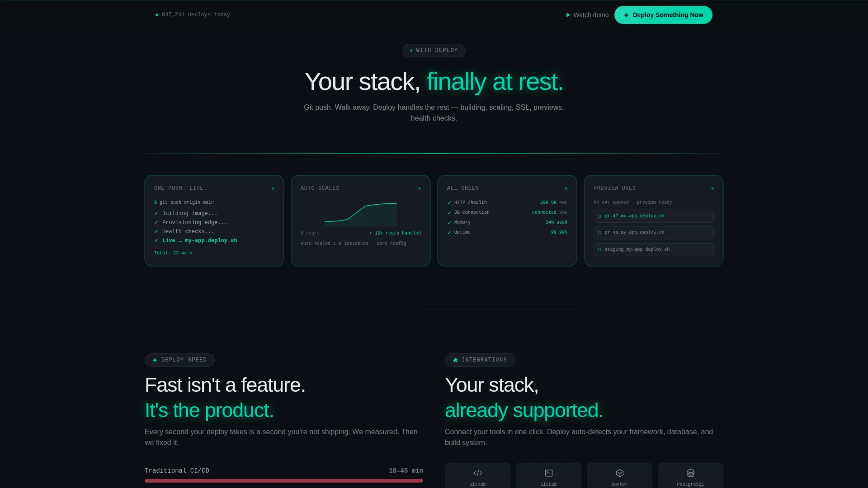This screenshot has height=488, width=868.
Task: Click the lightning bolt icon in Deploy button
Action: 627,15
